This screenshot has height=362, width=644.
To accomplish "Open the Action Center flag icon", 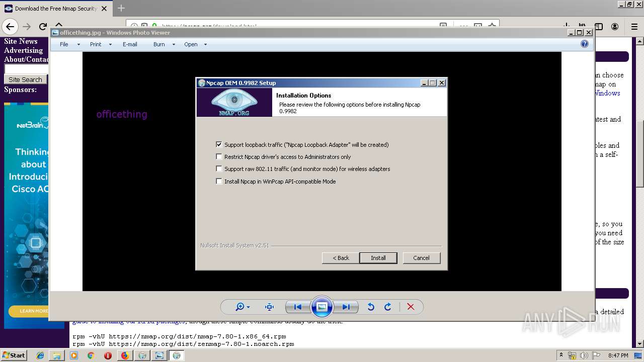I will pos(597,355).
